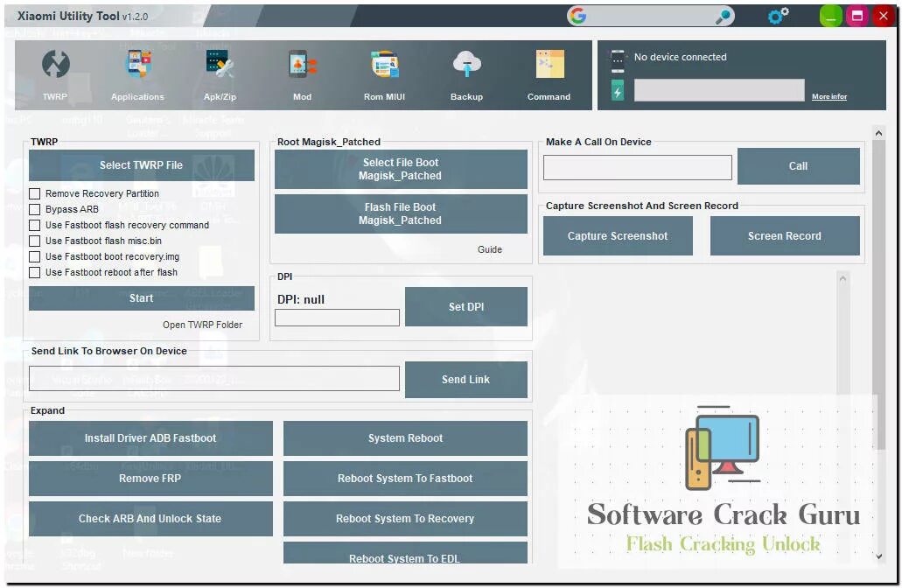The height and width of the screenshot is (588, 902).
Task: Minimize the window with the green button
Action: point(830,16)
